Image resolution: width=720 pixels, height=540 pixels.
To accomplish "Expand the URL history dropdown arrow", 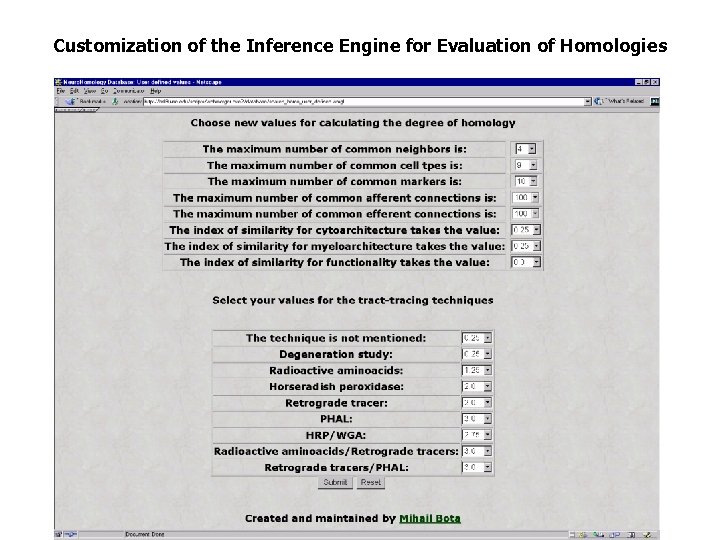I will (588, 101).
